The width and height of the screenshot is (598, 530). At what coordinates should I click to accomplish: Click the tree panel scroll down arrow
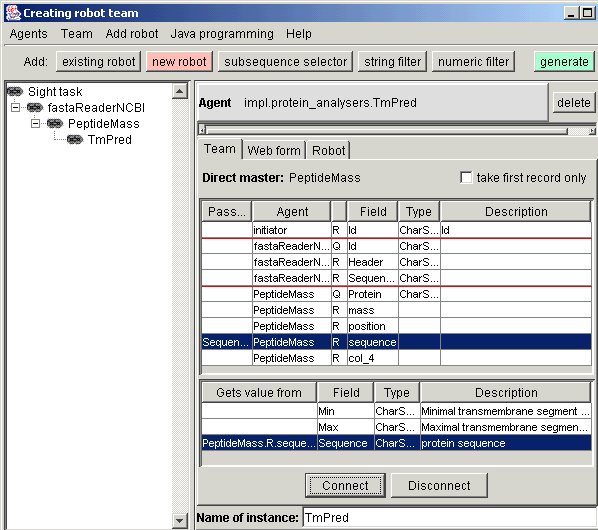[x=179, y=520]
